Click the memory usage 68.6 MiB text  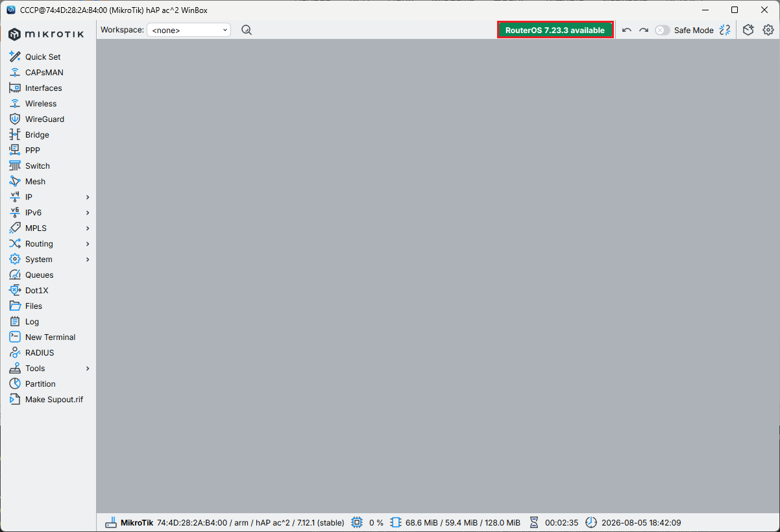point(463,523)
